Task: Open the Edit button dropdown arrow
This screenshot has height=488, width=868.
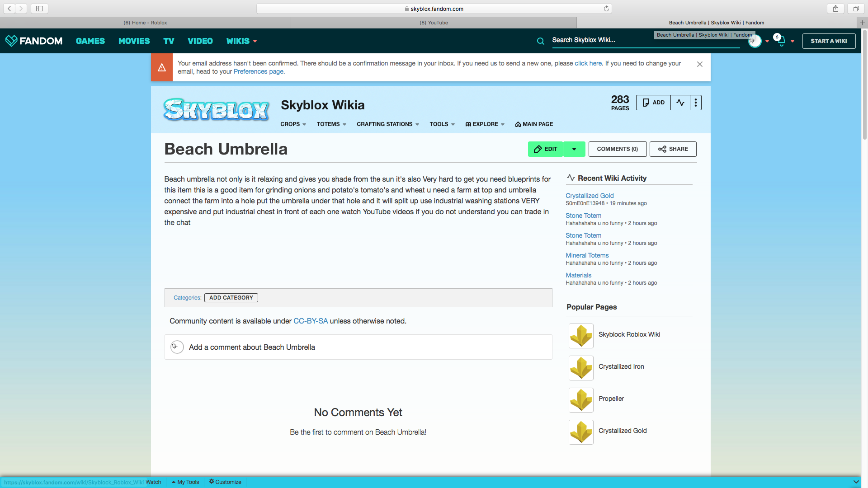Action: (x=574, y=149)
